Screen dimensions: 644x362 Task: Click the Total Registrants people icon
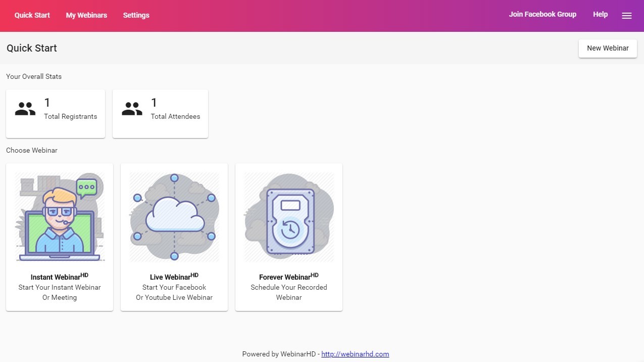point(25,109)
